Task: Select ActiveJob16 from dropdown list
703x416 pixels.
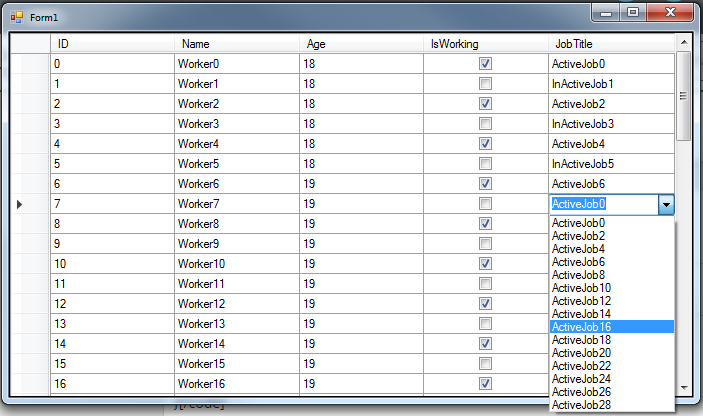Action: tap(611, 327)
